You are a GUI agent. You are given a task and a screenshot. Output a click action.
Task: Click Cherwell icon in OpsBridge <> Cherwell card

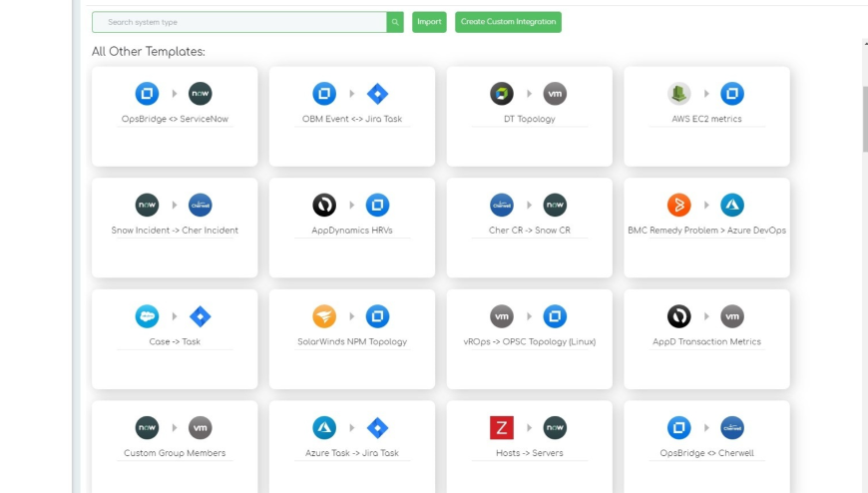tap(732, 428)
